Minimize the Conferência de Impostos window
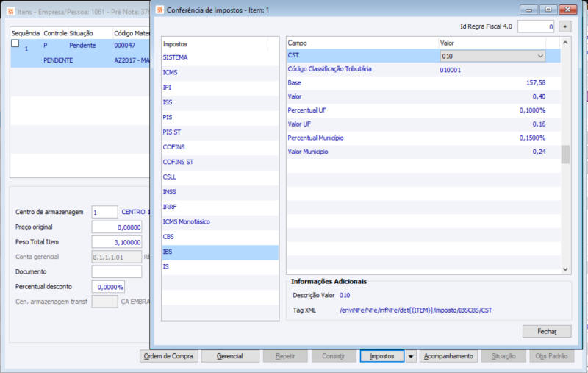The height and width of the screenshot is (373, 588). (528, 10)
